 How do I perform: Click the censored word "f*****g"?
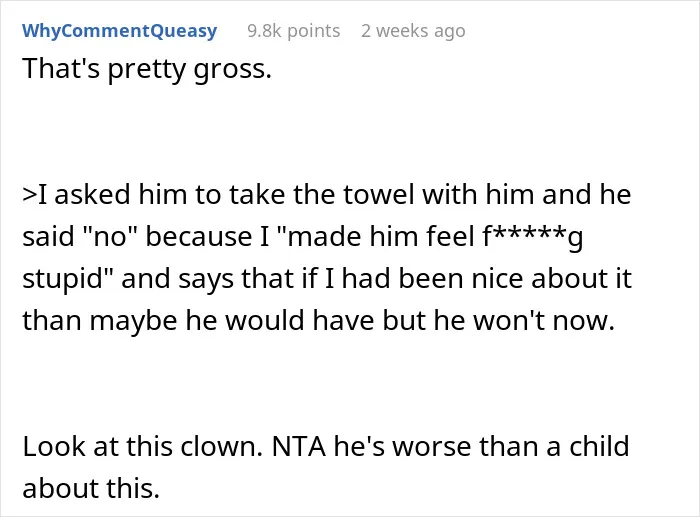533,237
